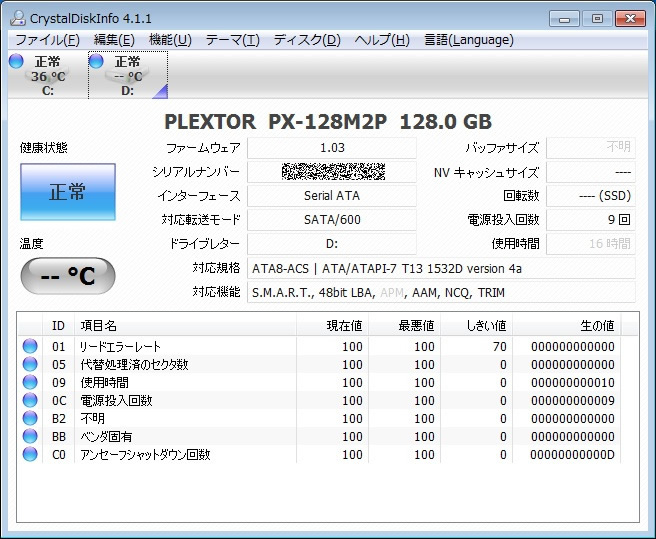The width and height of the screenshot is (656, 539).
Task: Open the ファイル(F) menu
Action: tap(47, 40)
